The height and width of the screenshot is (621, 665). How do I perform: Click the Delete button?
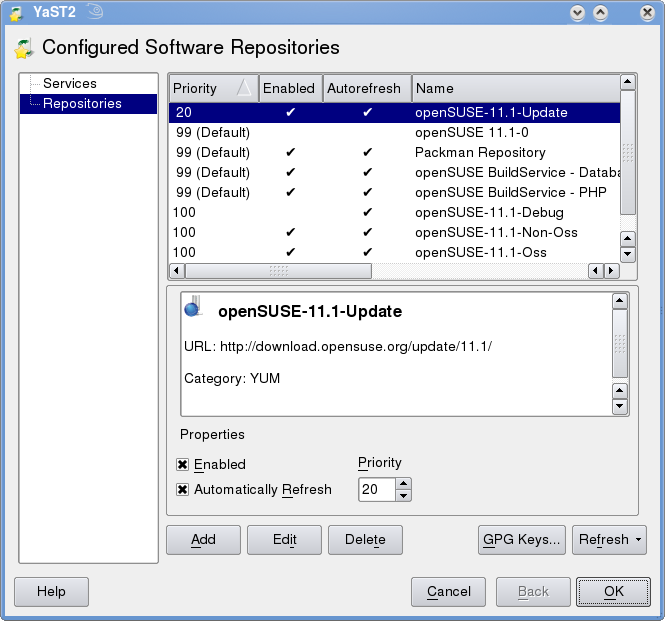(365, 540)
